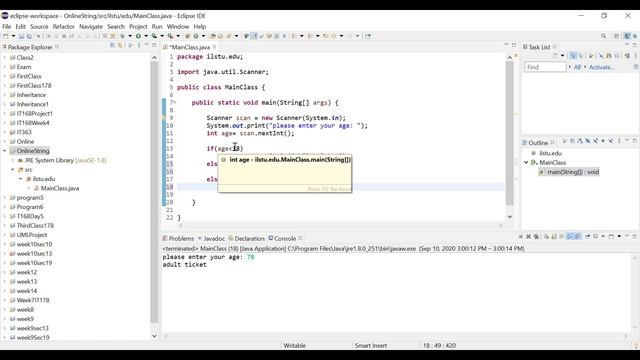Open the Window menu

[178, 26]
